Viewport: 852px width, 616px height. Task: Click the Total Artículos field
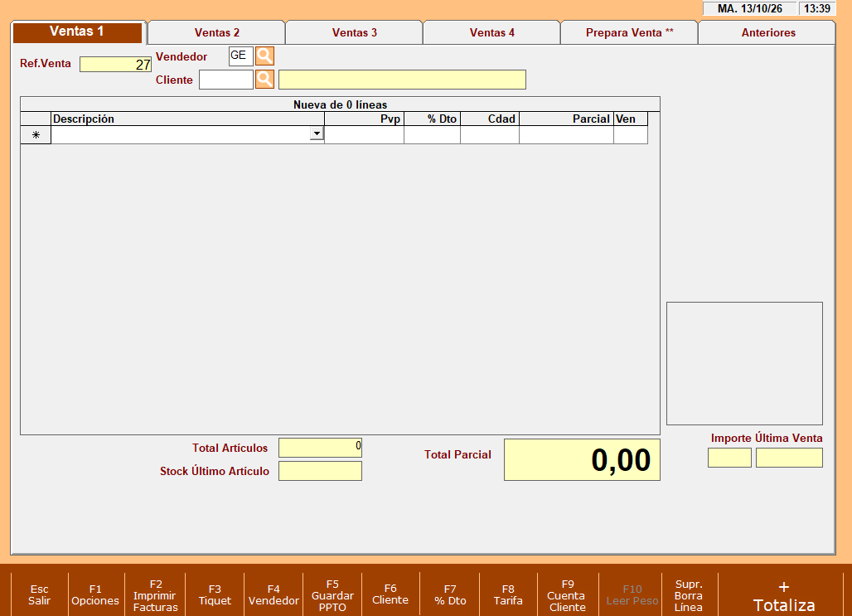pos(320,448)
